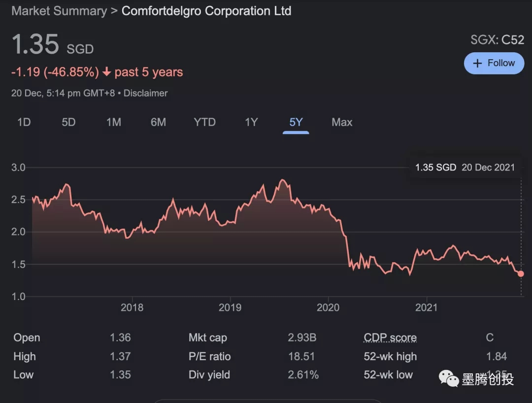Image resolution: width=532 pixels, height=403 pixels.
Task: Switch to the 5D chart range
Action: click(x=68, y=122)
